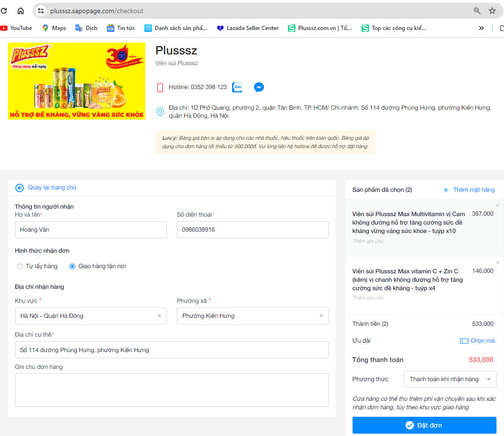Viewport: 504px width, 436px height.
Task: Remove the Plusssz Max vitamin C + Zin C item
Action: 497,263
